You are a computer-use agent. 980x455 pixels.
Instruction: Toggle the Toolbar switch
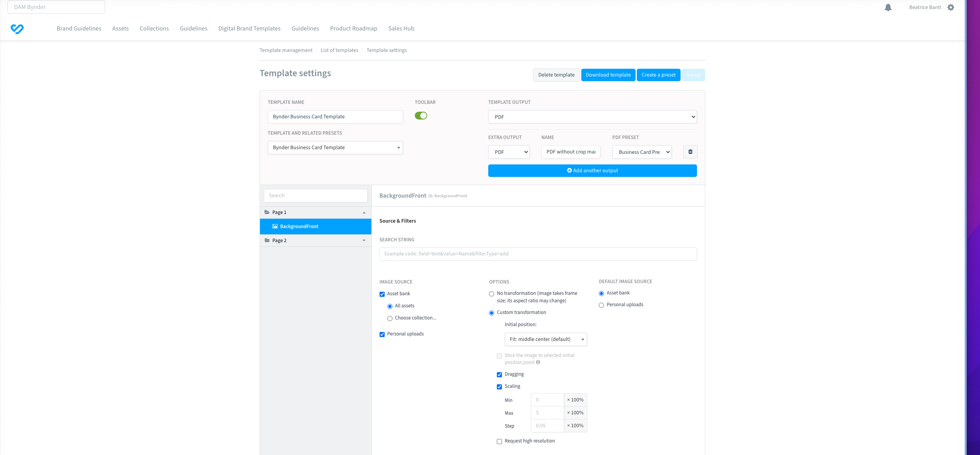(421, 116)
